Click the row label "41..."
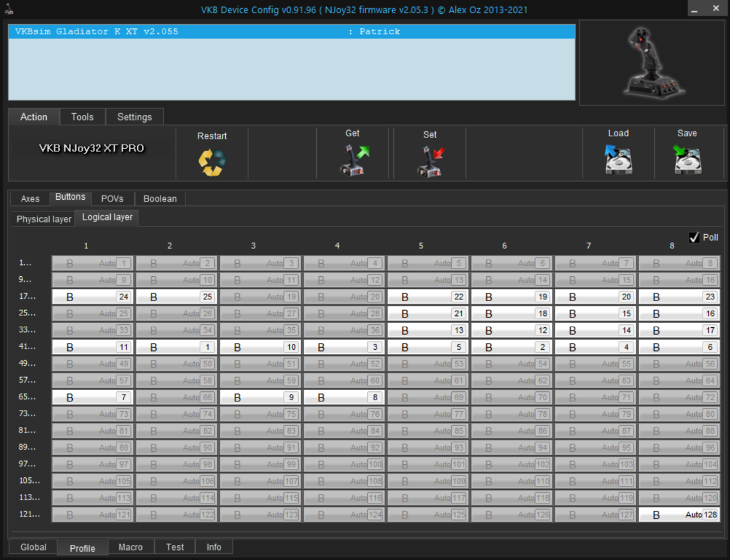Screen dimensions: 730x560 click(27, 347)
